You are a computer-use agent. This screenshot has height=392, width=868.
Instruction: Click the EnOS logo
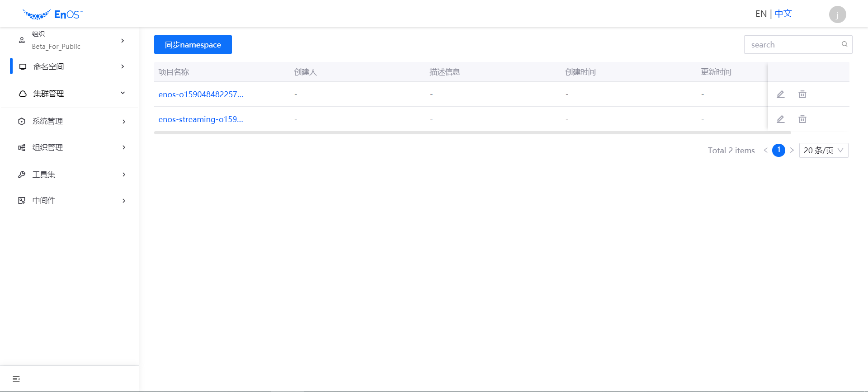point(52,14)
